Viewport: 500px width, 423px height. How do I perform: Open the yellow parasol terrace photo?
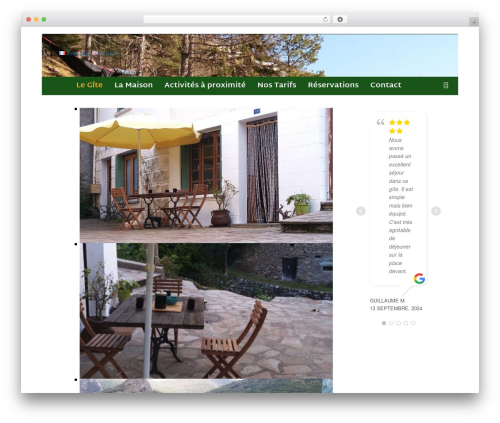(206, 175)
